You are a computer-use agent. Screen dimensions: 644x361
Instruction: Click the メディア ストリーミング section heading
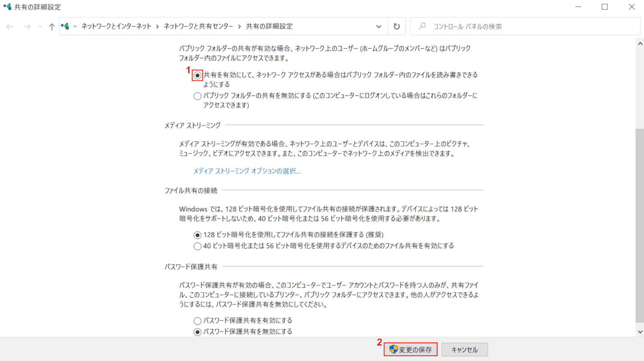coord(193,125)
